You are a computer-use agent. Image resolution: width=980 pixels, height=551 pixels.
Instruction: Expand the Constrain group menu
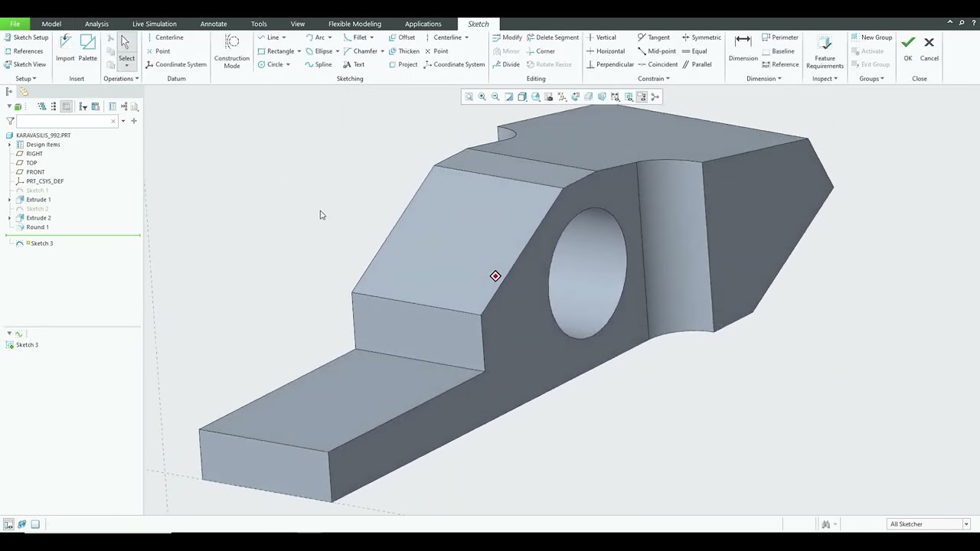(654, 79)
